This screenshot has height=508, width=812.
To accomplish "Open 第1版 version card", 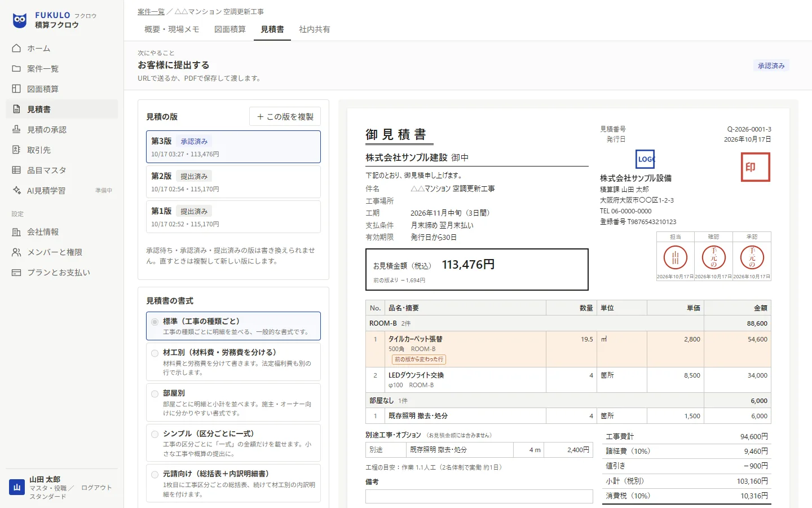I will pyautogui.click(x=233, y=217).
